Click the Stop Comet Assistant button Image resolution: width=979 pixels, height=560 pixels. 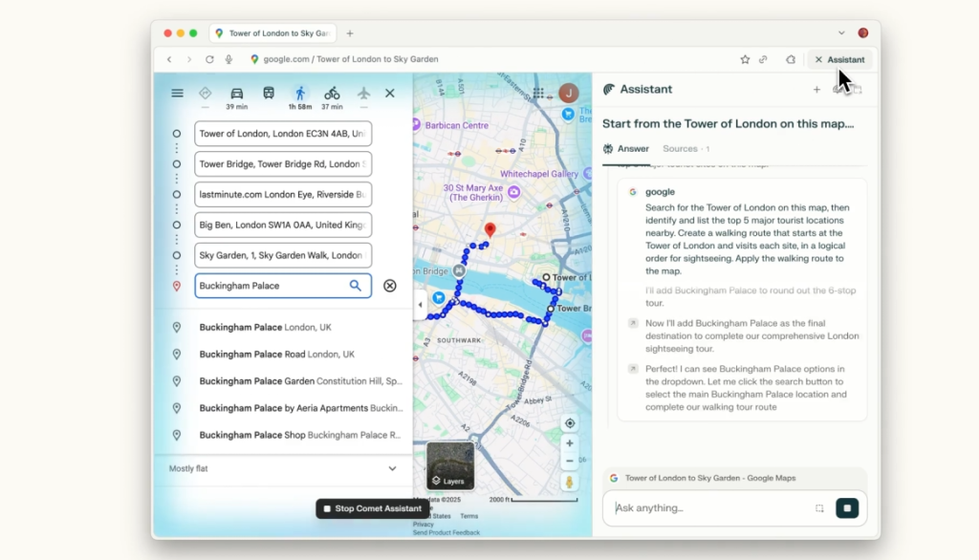coord(372,508)
